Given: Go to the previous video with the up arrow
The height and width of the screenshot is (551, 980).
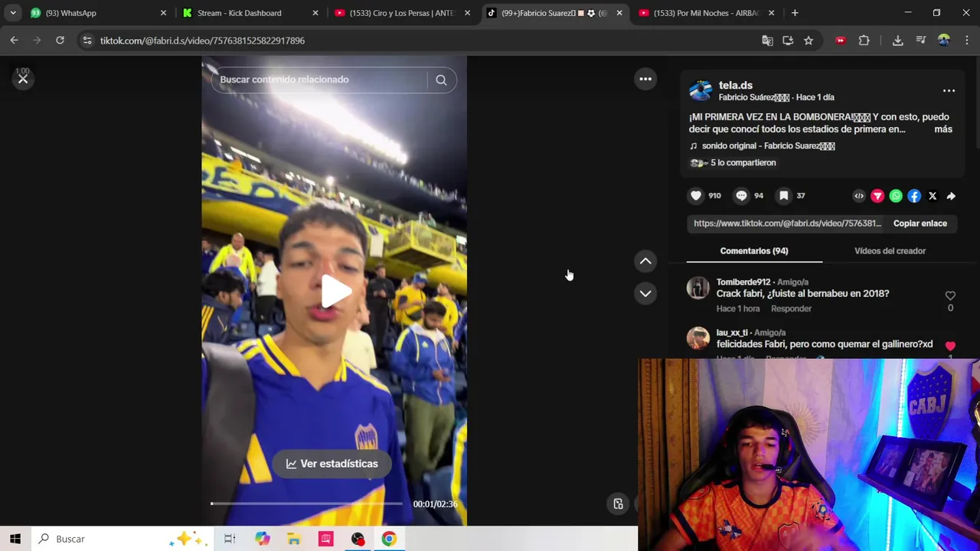Looking at the screenshot, I should [645, 261].
